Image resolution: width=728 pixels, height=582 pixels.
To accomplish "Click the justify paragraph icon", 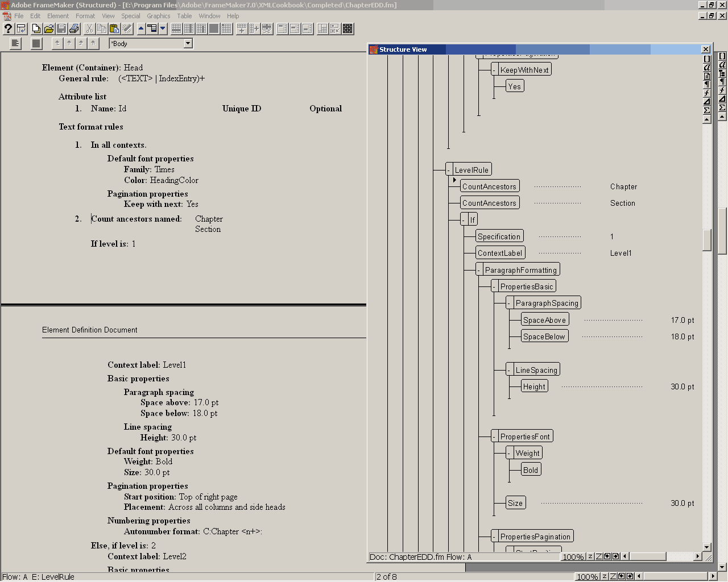I will click(x=36, y=43).
